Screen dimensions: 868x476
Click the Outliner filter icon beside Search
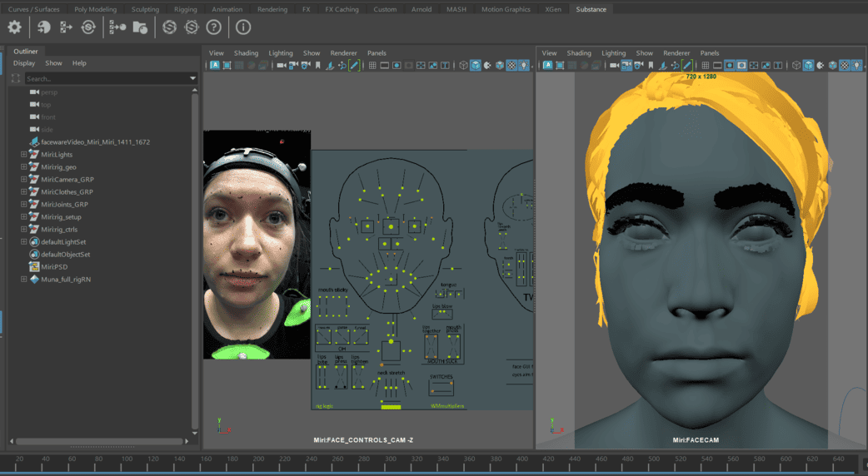pos(16,78)
